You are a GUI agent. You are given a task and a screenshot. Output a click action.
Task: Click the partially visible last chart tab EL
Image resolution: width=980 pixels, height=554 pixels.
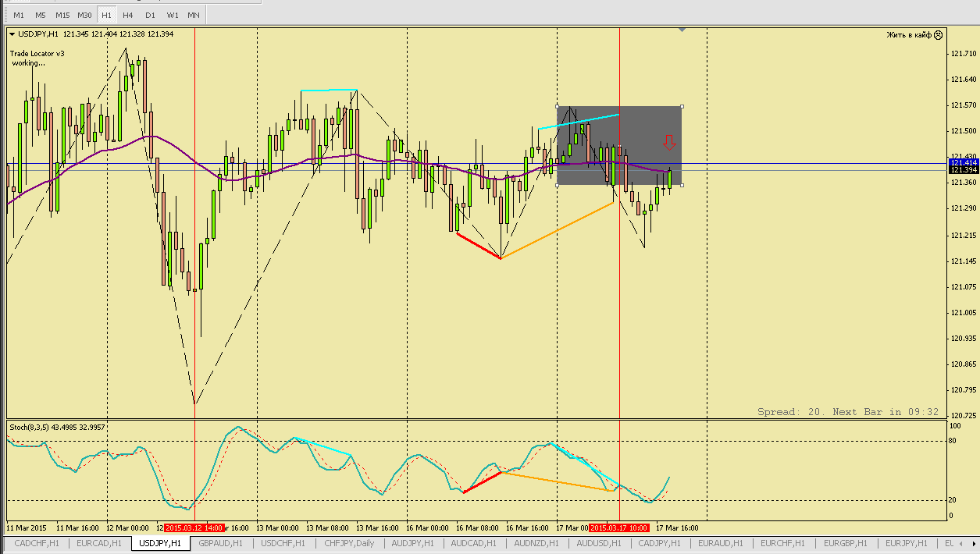[949, 543]
